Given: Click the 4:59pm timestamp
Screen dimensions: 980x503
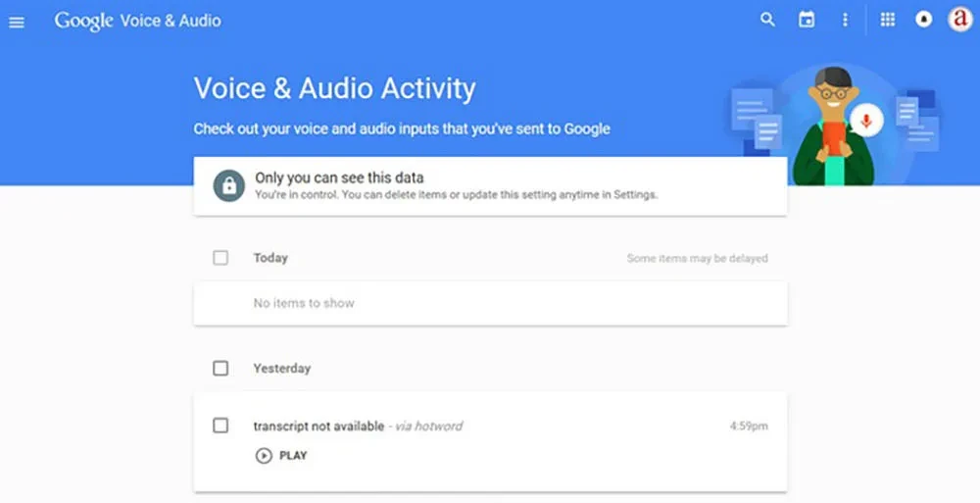Looking at the screenshot, I should click(x=749, y=427).
